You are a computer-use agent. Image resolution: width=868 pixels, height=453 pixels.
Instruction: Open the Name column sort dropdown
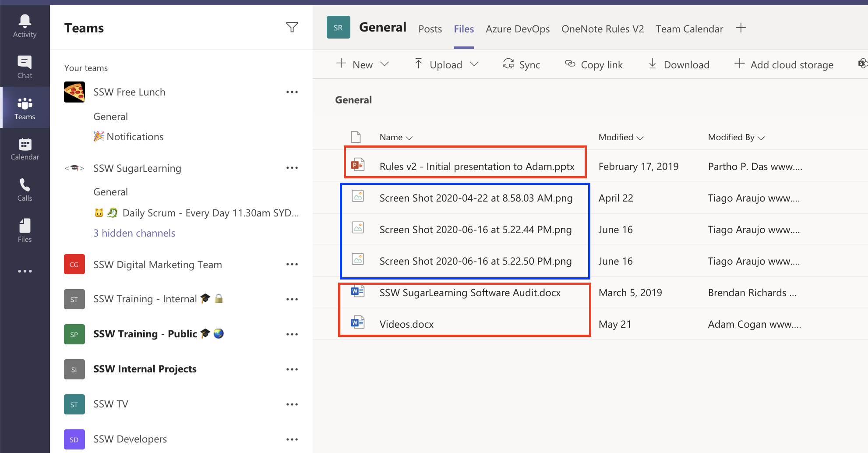pyautogui.click(x=410, y=137)
